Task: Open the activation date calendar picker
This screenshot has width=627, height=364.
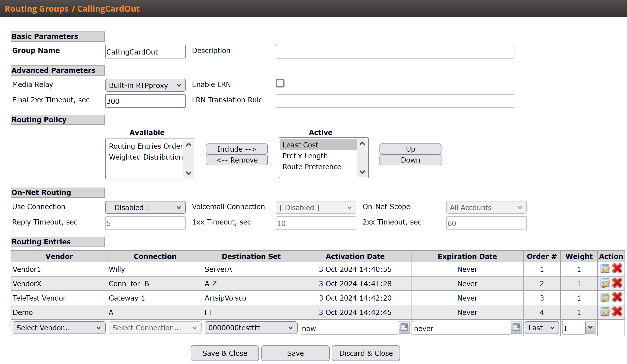Action: tap(404, 327)
